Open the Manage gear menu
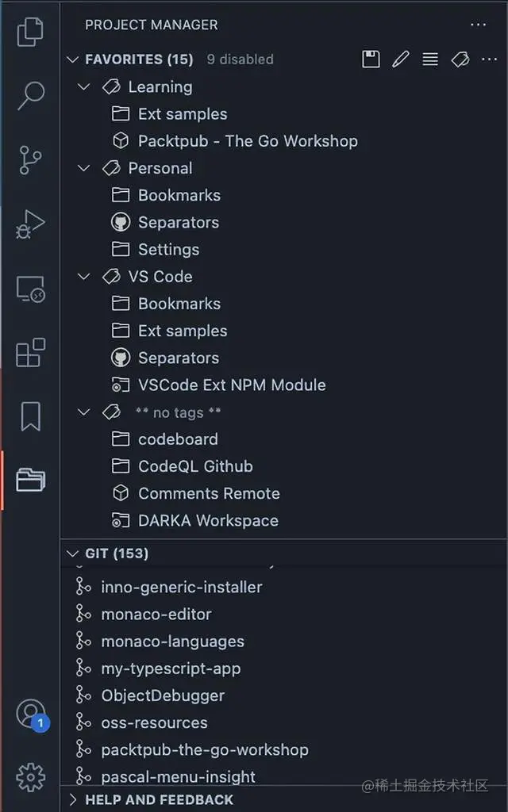This screenshot has width=508, height=812. 31,777
